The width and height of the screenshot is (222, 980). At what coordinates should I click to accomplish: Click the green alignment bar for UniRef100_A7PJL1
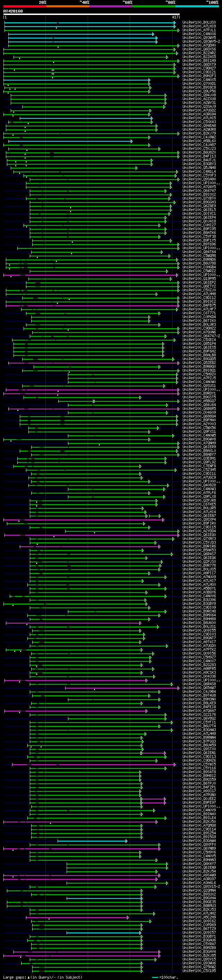click(92, 31)
